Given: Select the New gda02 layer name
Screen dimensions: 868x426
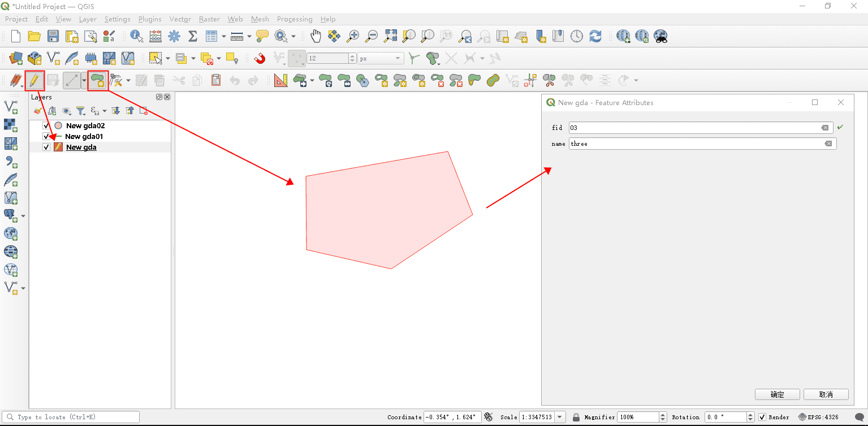Looking at the screenshot, I should pos(85,125).
